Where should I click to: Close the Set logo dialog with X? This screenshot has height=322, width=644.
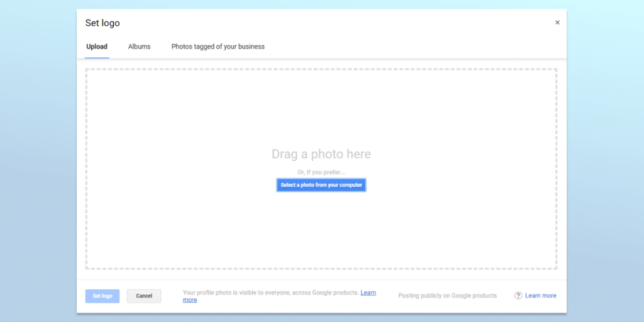coord(557,23)
